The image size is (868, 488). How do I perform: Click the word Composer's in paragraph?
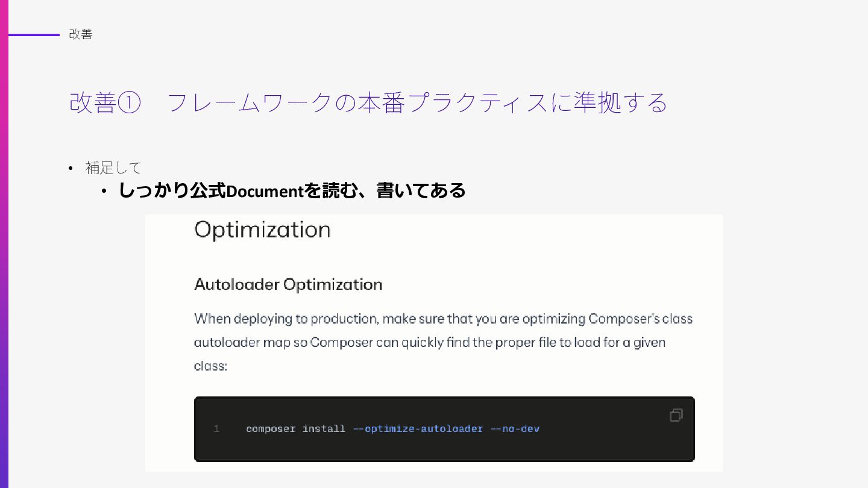tap(623, 318)
